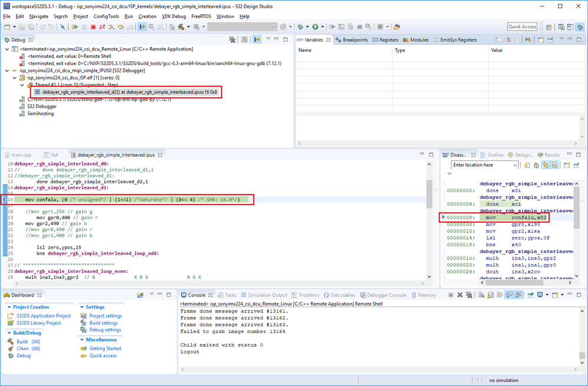
Task: Step Over using the debug toolbar icon
Action: pos(121,27)
